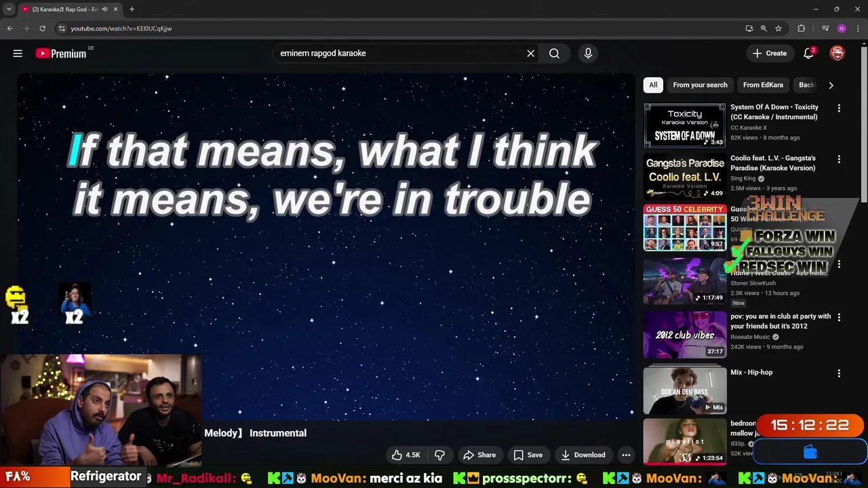Image resolution: width=868 pixels, height=488 pixels.
Task: Click the Instrumental text in the title
Action: (x=278, y=433)
